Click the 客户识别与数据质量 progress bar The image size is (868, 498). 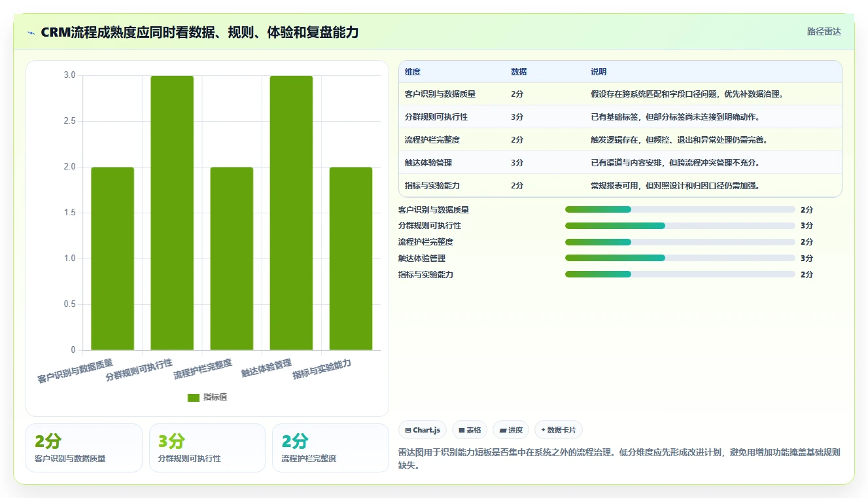pyautogui.click(x=680, y=209)
